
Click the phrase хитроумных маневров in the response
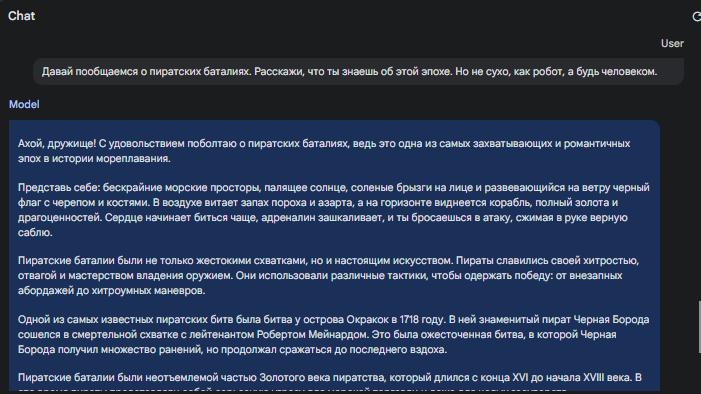coord(148,291)
